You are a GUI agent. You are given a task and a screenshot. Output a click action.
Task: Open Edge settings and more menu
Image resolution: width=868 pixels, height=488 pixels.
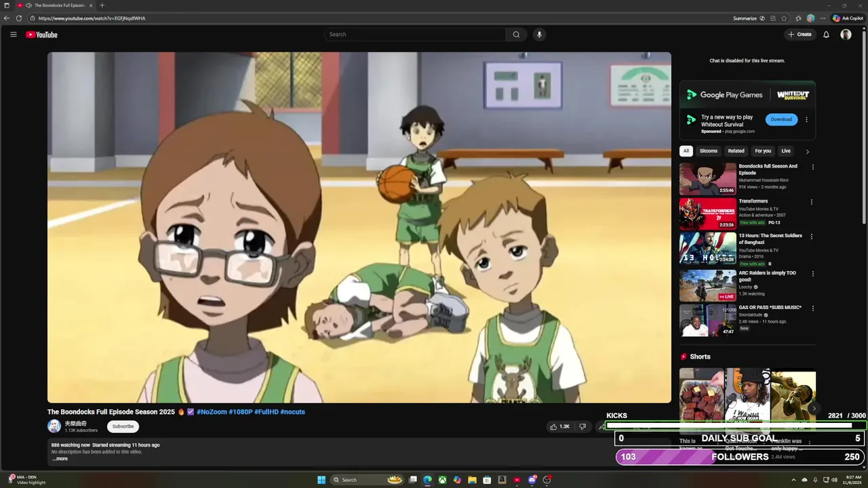(x=823, y=18)
